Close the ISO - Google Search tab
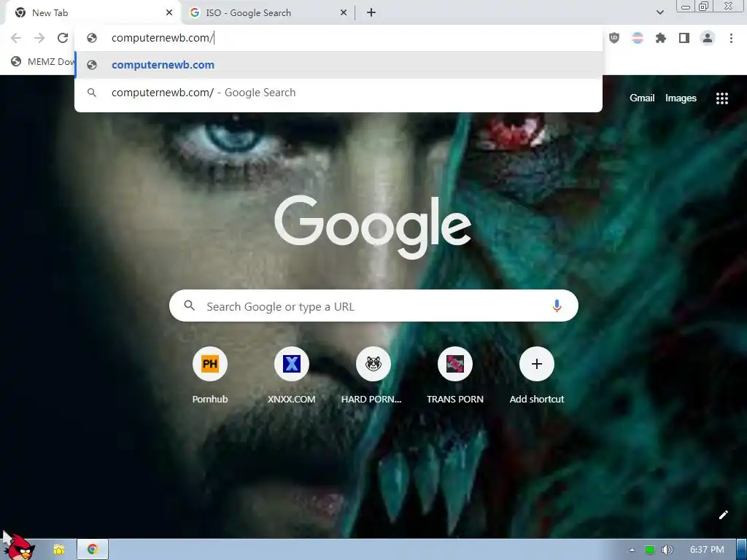 click(x=344, y=13)
